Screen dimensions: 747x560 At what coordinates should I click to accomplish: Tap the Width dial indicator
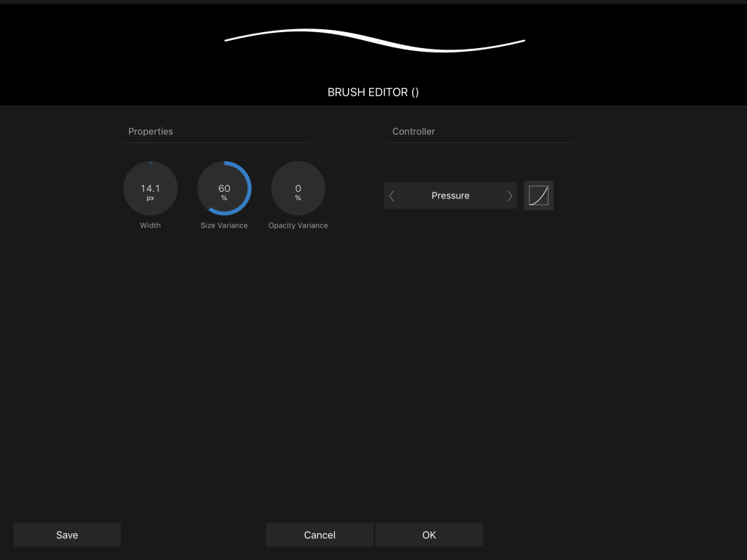click(150, 163)
